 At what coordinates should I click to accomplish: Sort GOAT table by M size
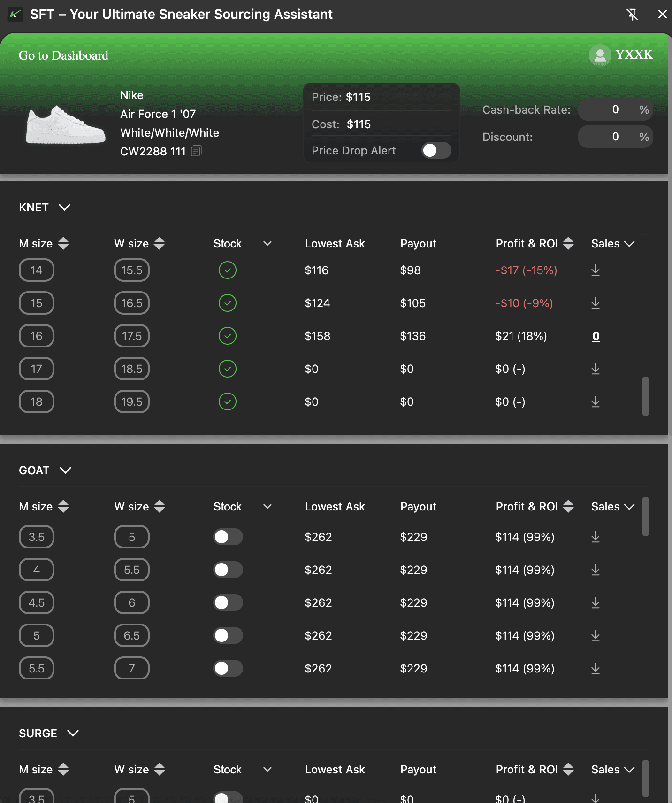pyautogui.click(x=63, y=506)
